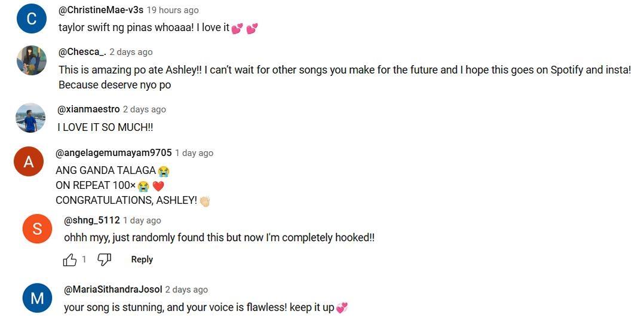Visit the @ChristineMae-v3s channel username link

100,10
